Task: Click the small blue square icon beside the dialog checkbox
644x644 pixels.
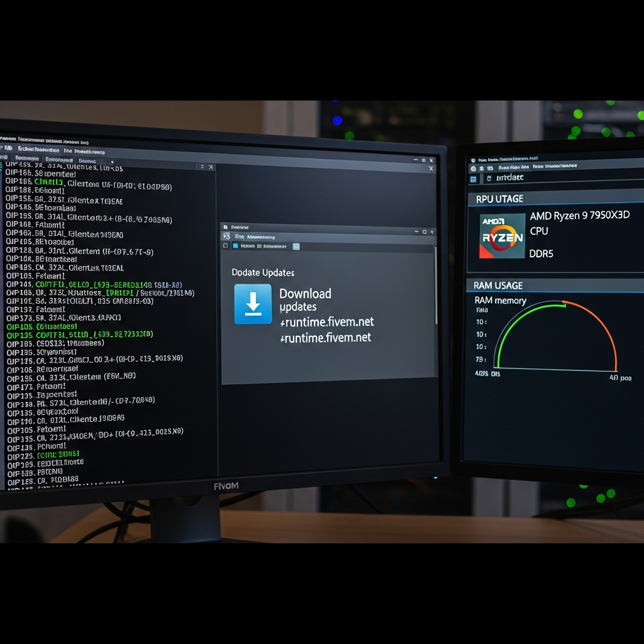Action: 235,246
